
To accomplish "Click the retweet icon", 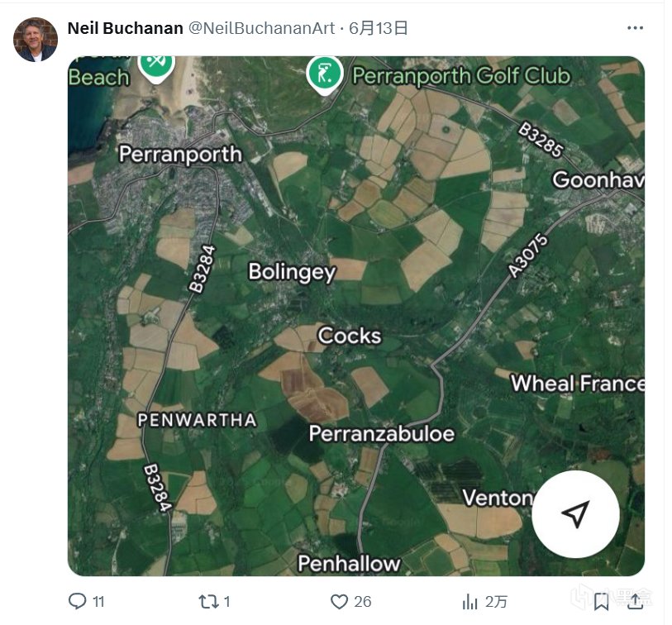I will (x=207, y=601).
